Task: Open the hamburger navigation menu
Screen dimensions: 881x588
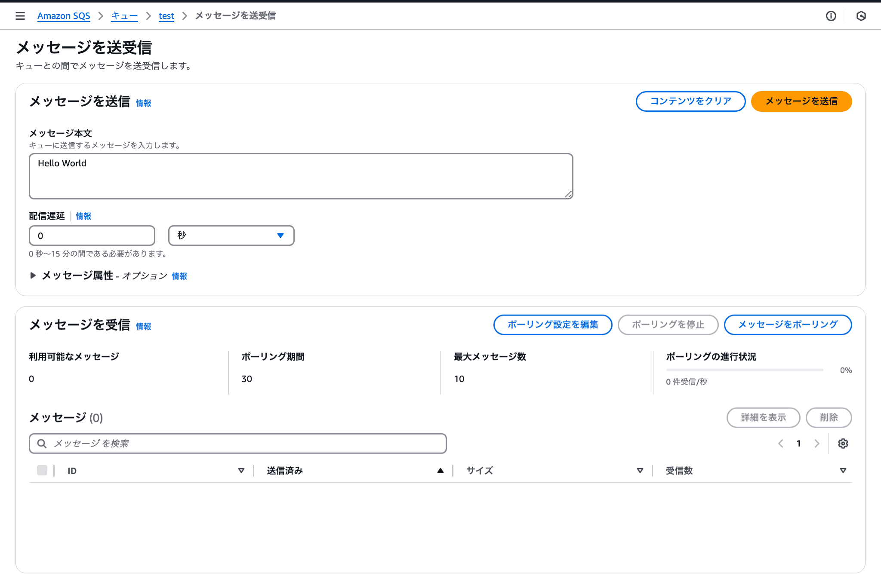Action: point(20,16)
